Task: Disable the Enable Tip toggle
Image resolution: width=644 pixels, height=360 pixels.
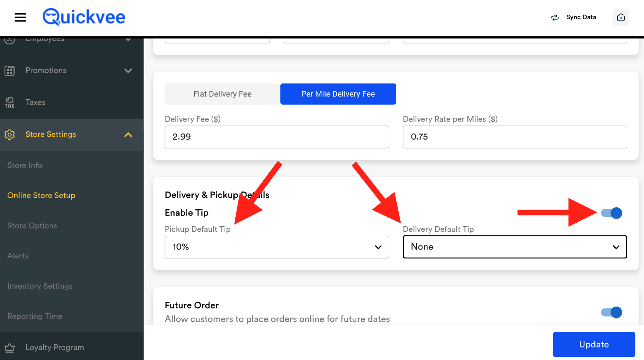Action: [x=611, y=213]
